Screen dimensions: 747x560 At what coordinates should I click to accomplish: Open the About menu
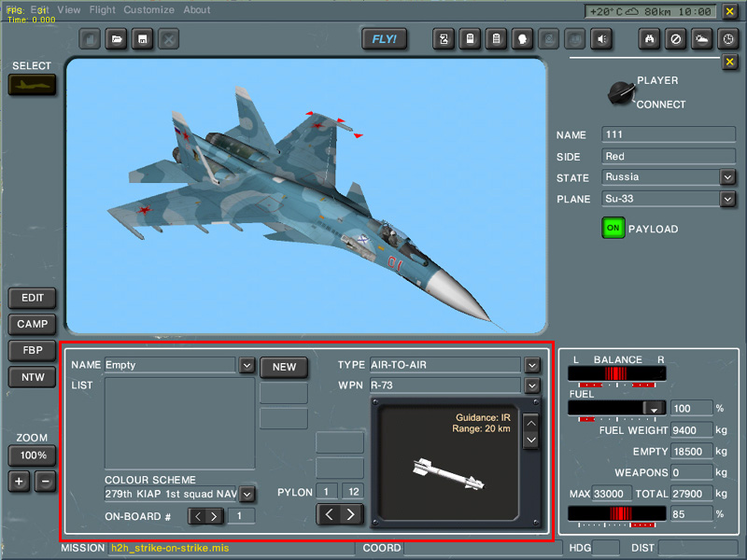click(197, 9)
